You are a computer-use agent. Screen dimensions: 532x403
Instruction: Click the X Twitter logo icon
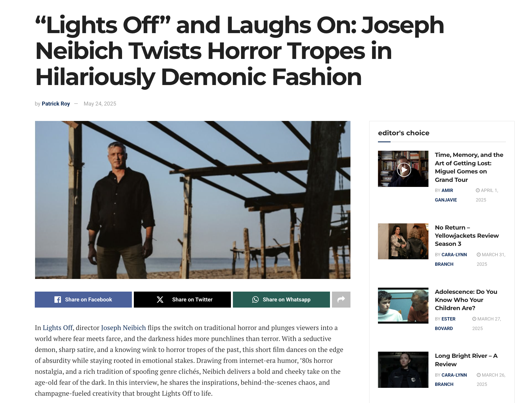click(160, 299)
